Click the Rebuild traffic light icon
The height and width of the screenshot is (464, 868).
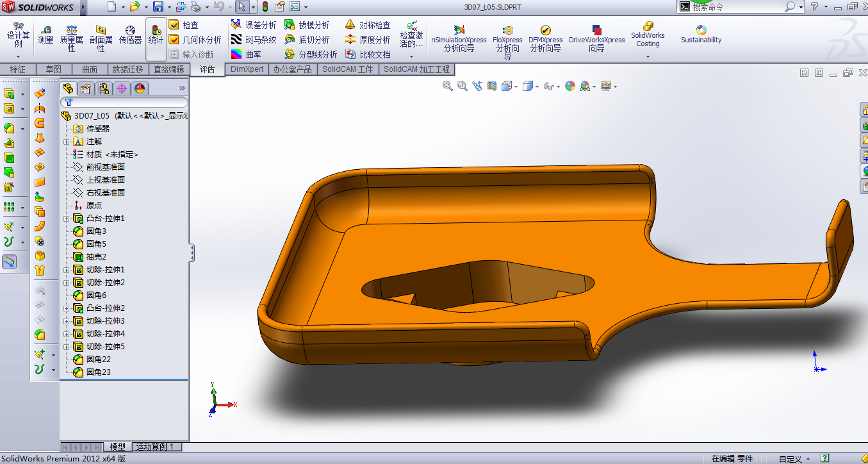(x=265, y=7)
